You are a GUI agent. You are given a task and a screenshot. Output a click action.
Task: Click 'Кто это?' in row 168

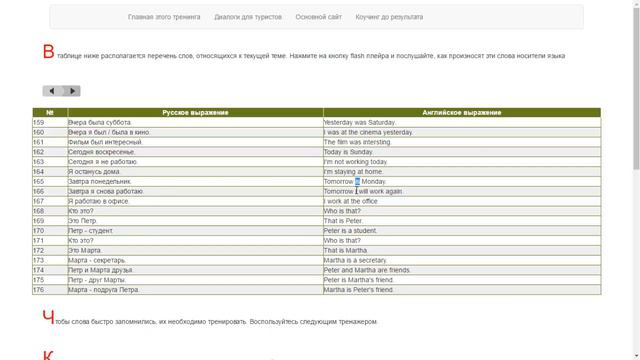coord(195,211)
